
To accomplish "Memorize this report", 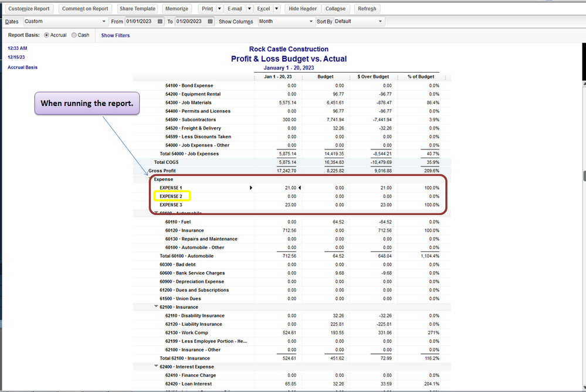I will (x=177, y=9).
